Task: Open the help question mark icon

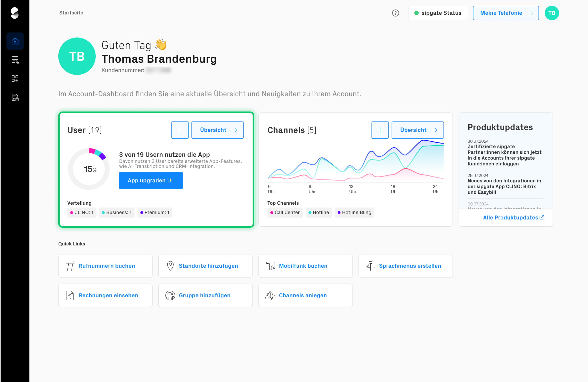Action: [x=395, y=13]
